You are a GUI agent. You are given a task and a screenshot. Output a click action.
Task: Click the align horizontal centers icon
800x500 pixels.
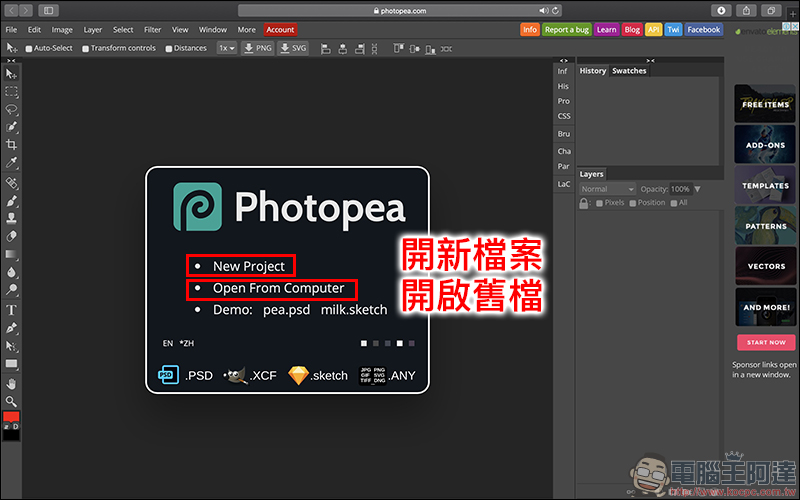point(343,49)
